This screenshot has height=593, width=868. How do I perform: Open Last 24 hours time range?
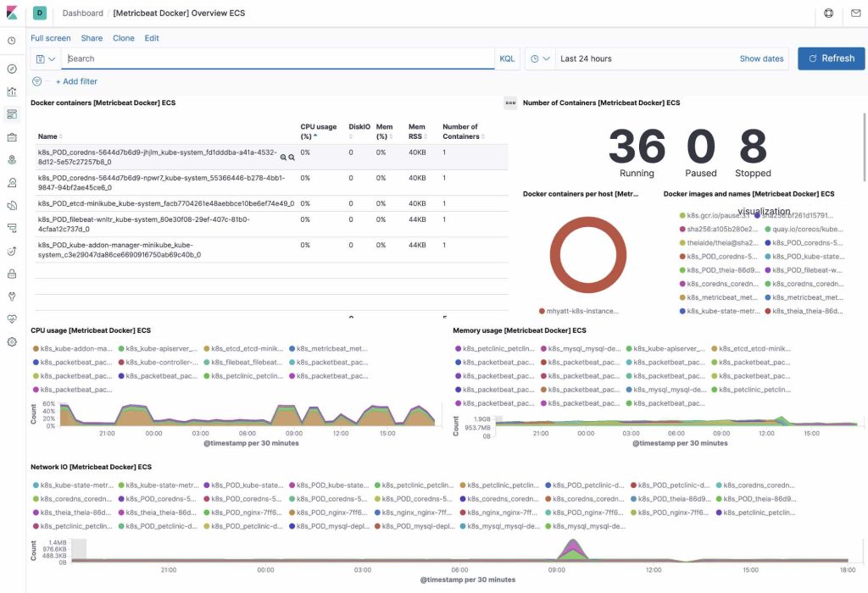[x=586, y=58]
